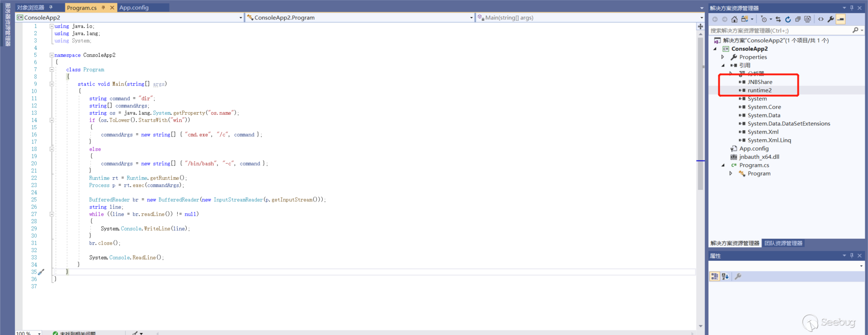Select the System.Core reference
The image size is (868, 335).
[764, 107]
